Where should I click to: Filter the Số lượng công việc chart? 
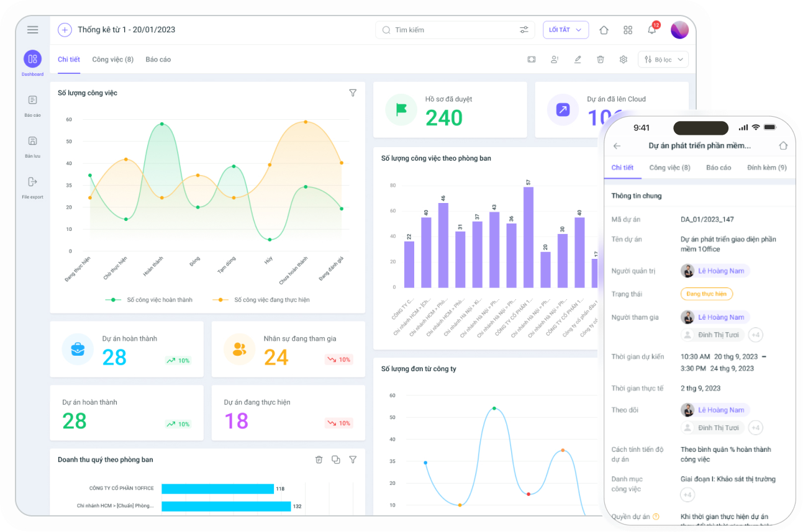coord(353,93)
